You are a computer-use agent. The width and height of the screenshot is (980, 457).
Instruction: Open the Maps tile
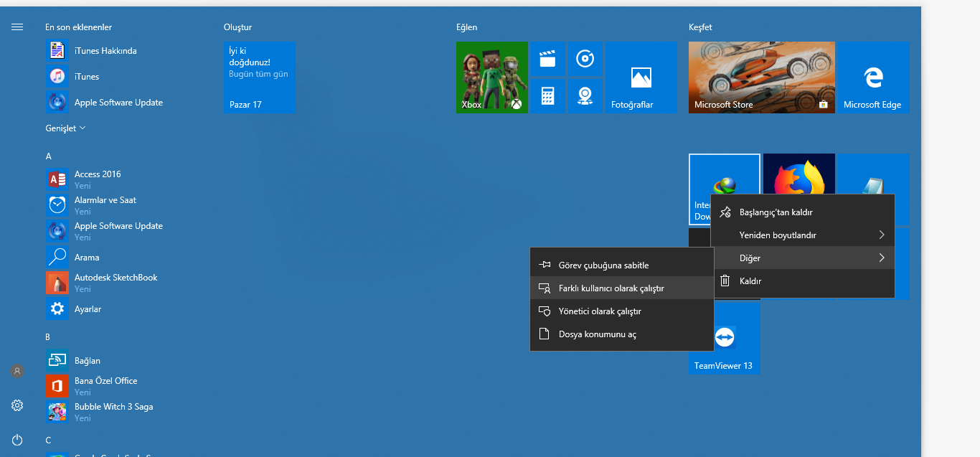[x=585, y=95]
